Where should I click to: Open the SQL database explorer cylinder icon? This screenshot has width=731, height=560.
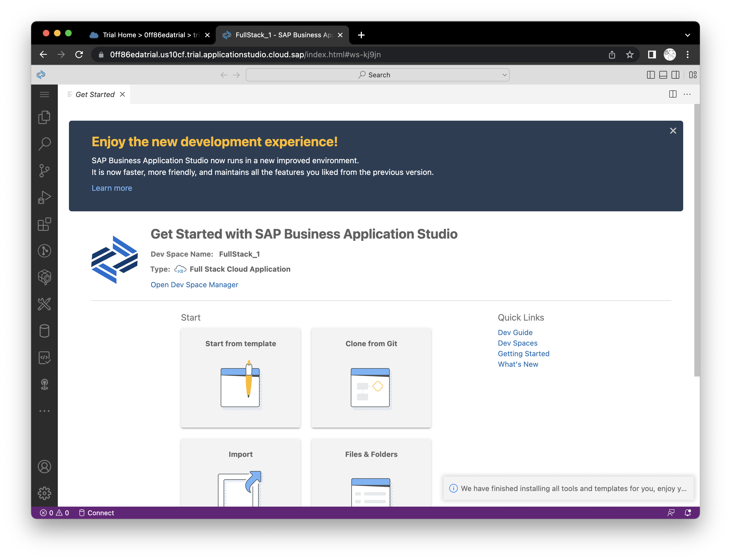point(44,331)
